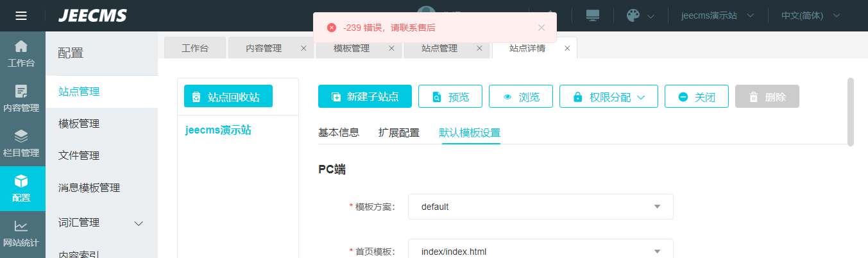Open the 模板方案 default dropdown
Viewport: 868px width, 258px height.
click(541, 207)
